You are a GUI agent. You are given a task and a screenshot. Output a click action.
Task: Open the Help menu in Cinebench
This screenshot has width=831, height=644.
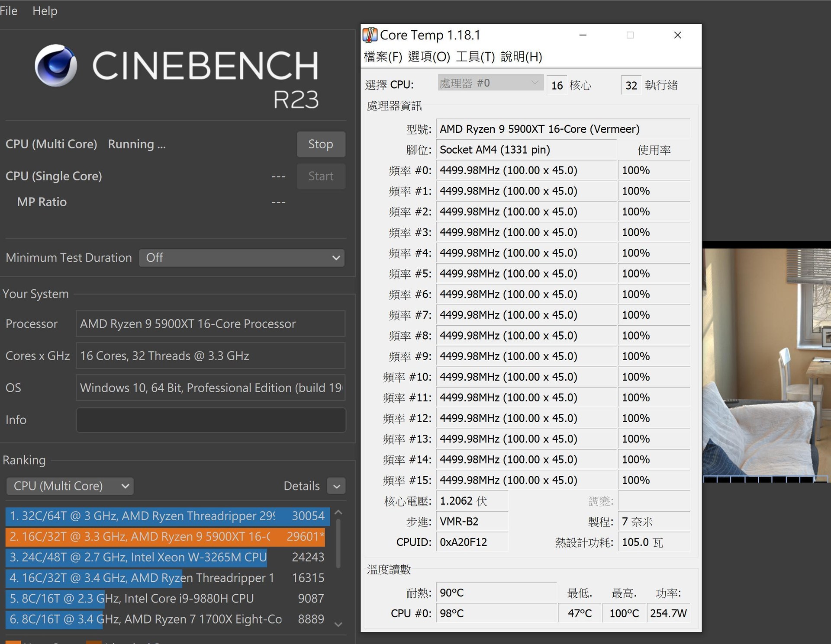(45, 11)
